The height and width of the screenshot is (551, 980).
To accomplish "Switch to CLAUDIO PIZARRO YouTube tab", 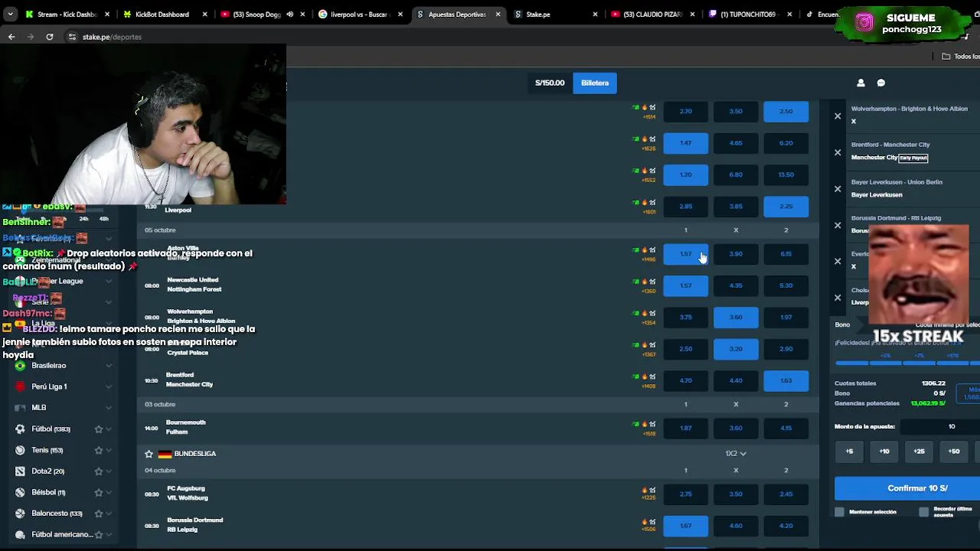I will pyautogui.click(x=652, y=14).
